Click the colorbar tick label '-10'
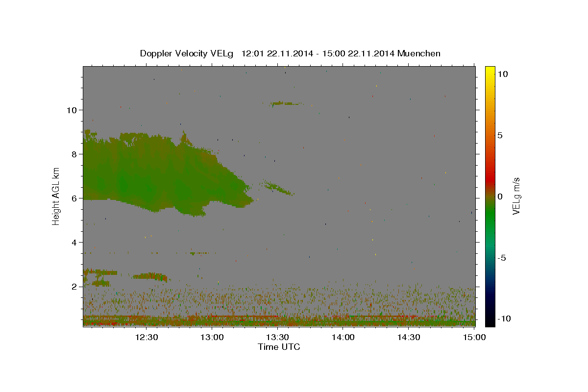This screenshot has height=392, width=588. click(x=504, y=319)
